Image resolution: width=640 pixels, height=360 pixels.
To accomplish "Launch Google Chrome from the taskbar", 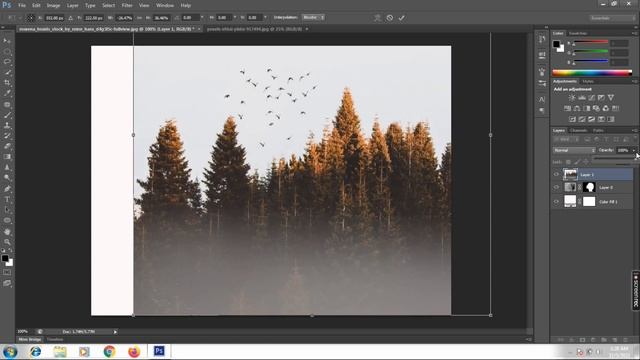I will (x=109, y=351).
